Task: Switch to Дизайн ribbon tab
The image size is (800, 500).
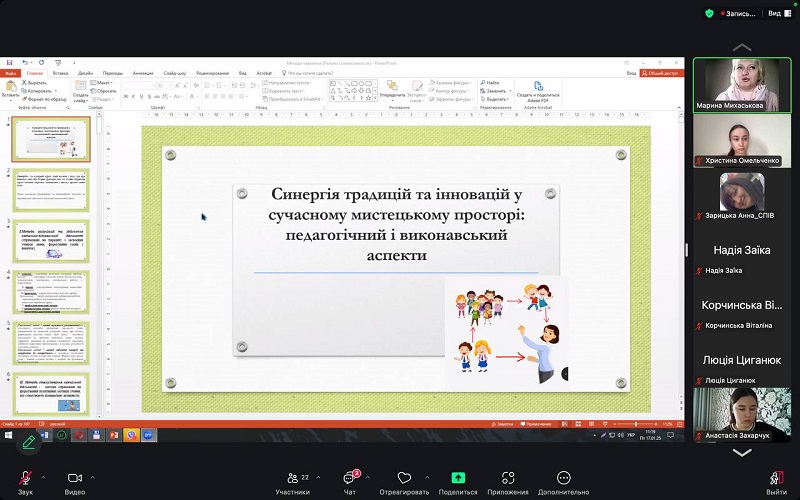Action: pyautogui.click(x=85, y=73)
